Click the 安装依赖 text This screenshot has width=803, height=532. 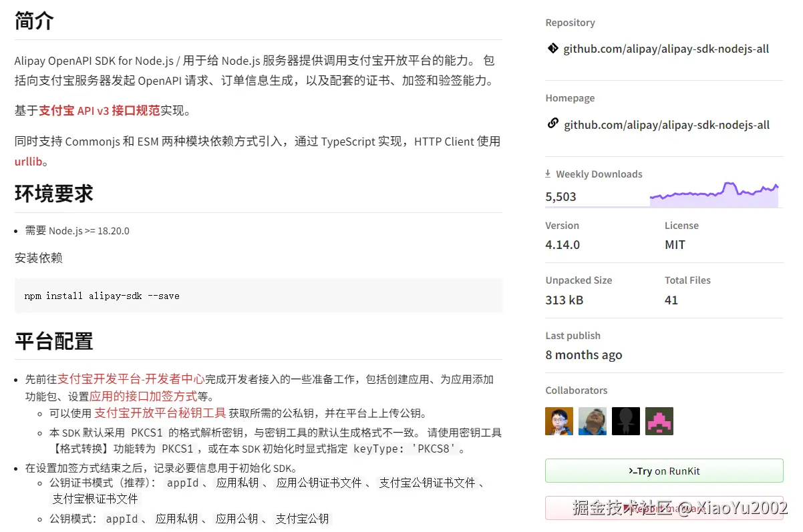coord(39,258)
